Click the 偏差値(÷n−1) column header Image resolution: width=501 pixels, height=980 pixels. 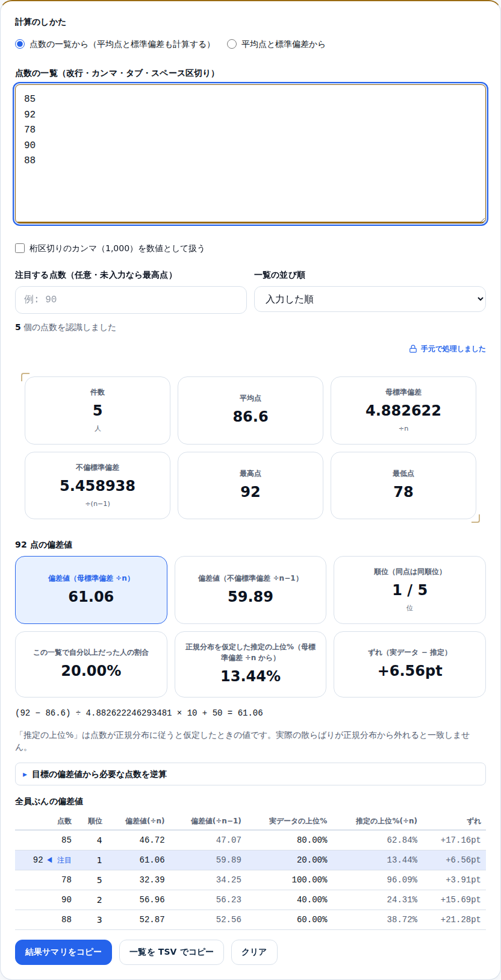216,821
